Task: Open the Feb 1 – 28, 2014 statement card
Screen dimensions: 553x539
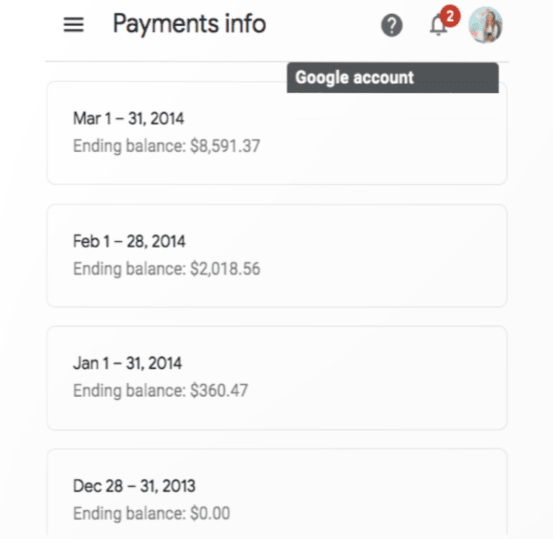Action: pyautogui.click(x=277, y=256)
